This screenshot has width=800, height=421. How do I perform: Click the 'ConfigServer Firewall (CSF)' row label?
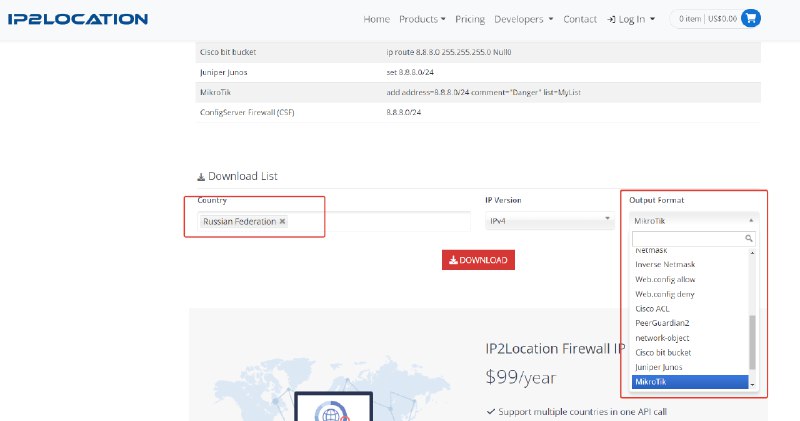coord(247,112)
